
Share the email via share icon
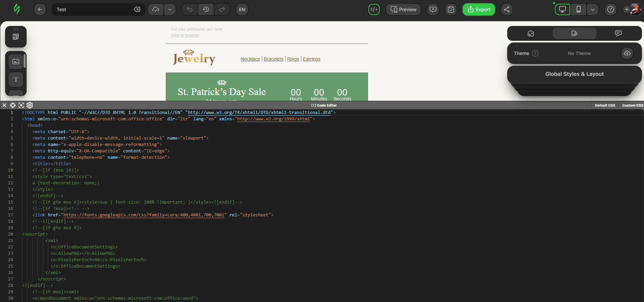(507, 9)
